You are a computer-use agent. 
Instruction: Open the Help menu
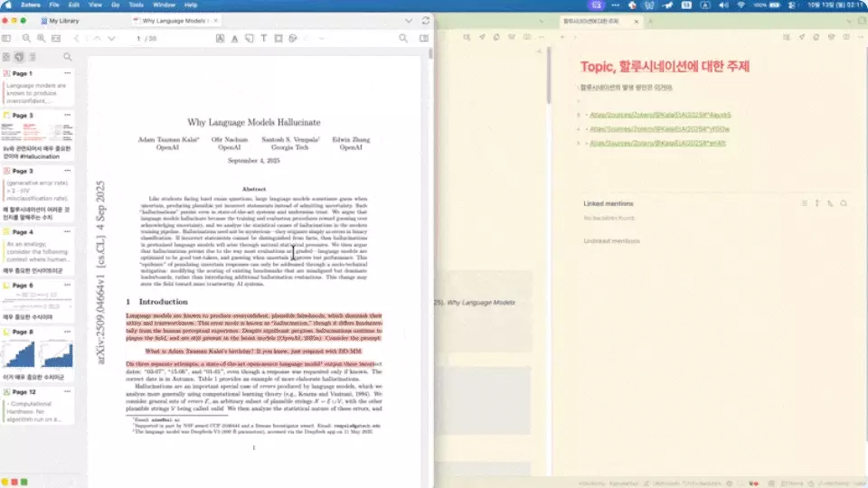(191, 5)
